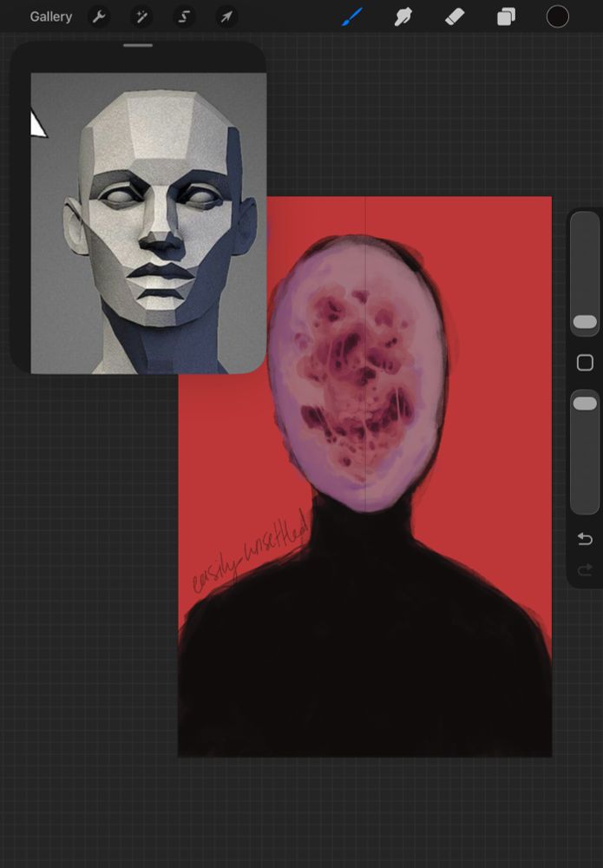
Task: Tap the painted faceless portrait canvas
Action: tap(364, 476)
